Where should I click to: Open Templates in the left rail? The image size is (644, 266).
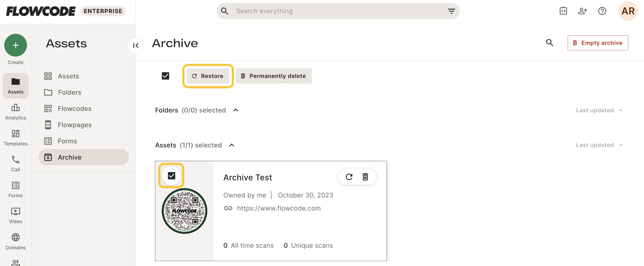16,138
